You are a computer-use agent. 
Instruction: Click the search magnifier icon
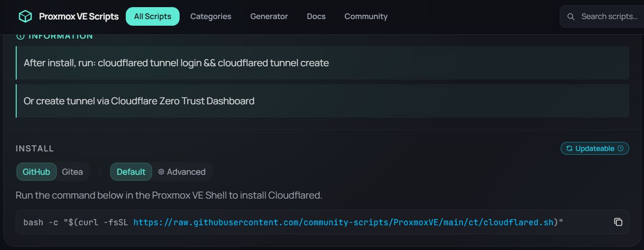click(571, 17)
